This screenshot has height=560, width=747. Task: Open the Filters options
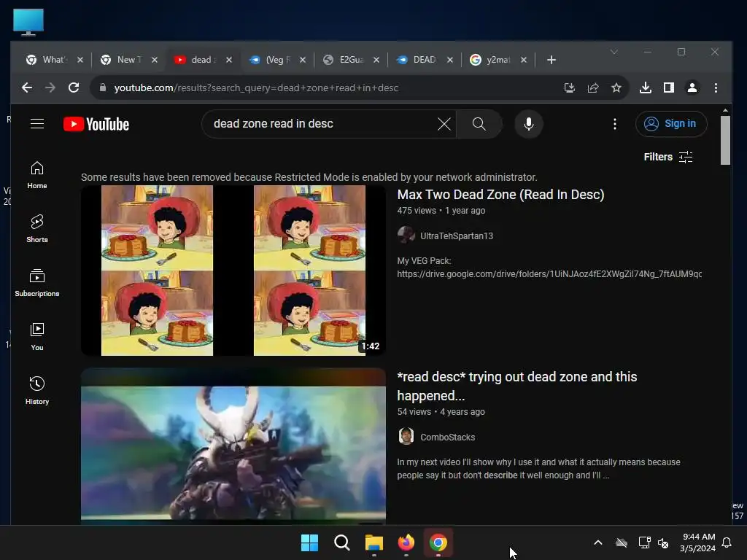(x=668, y=157)
